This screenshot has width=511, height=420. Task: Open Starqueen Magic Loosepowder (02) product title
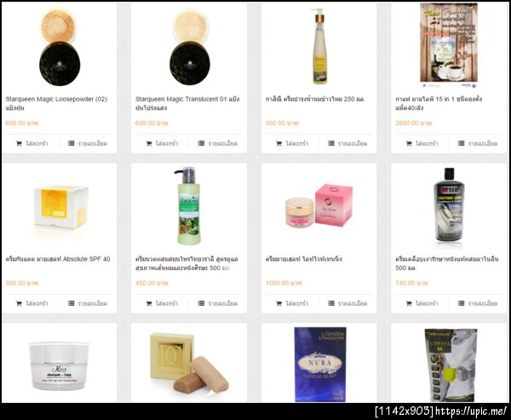pos(56,103)
